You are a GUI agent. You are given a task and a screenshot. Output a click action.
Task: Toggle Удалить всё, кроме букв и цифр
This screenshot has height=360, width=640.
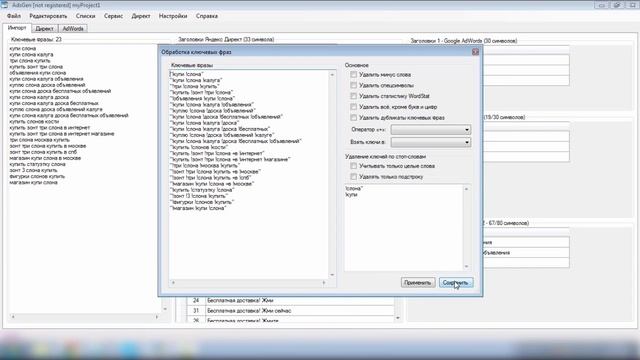[x=353, y=107]
